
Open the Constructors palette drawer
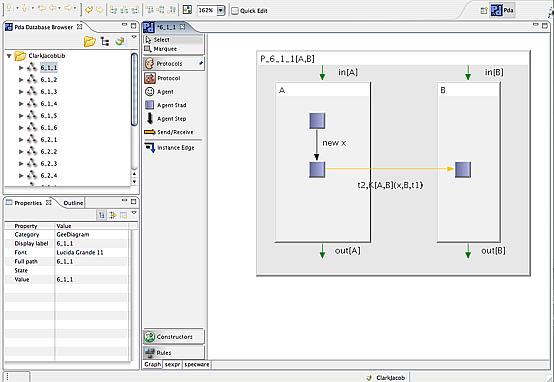tap(173, 337)
